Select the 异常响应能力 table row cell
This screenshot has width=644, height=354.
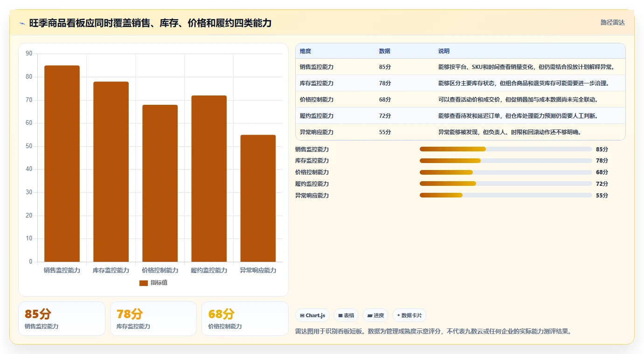(x=317, y=132)
